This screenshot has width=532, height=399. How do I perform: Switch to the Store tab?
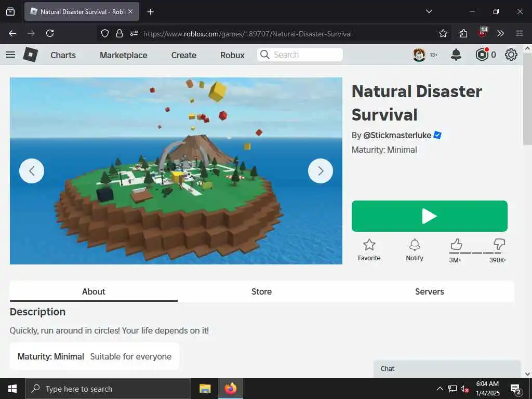tap(262, 291)
